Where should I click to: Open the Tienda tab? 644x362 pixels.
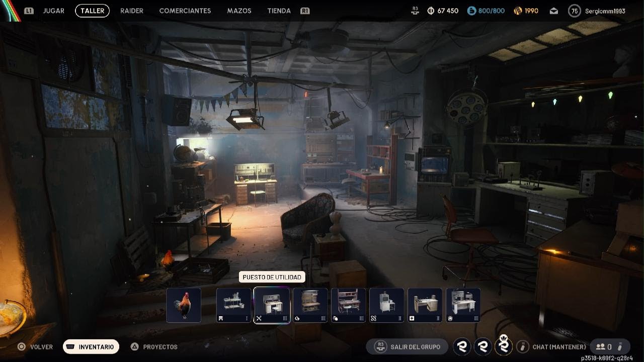coord(279,11)
